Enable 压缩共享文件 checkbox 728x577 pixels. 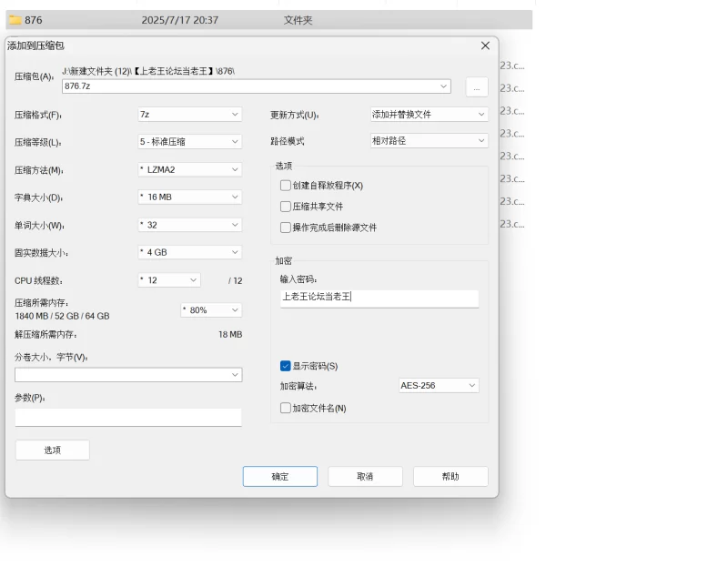286,206
